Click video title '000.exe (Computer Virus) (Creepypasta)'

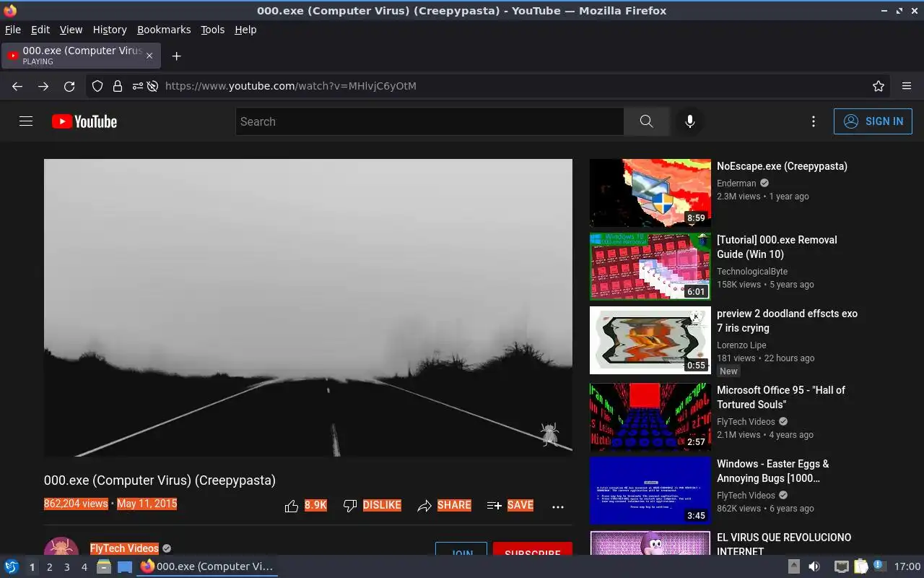160,480
